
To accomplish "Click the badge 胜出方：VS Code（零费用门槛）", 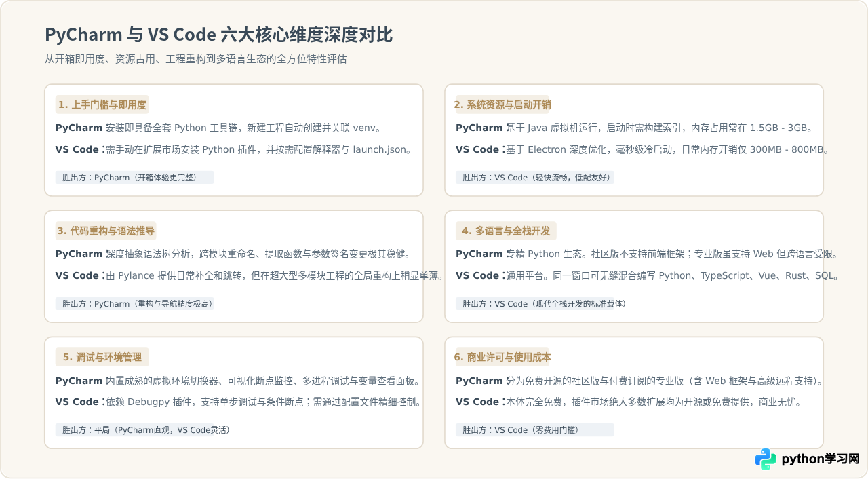I will coord(535,430).
